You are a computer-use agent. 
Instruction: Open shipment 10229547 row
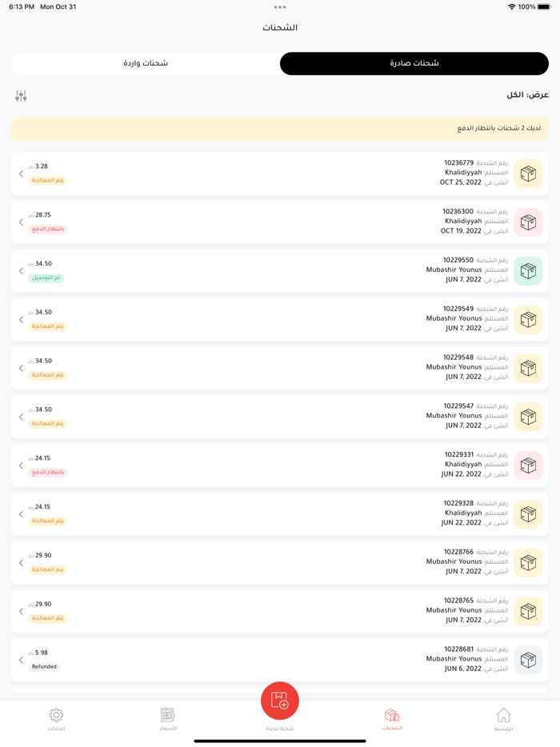point(280,417)
